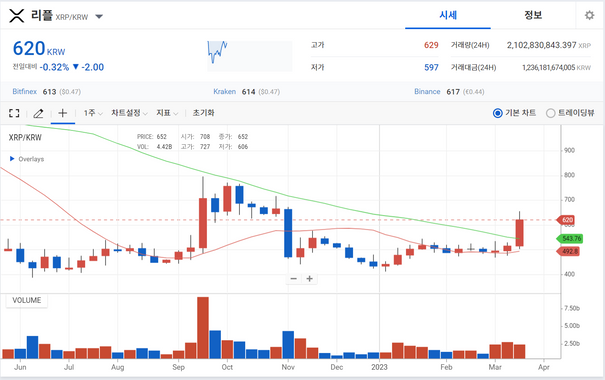Zoom in chart with plus button
The width and height of the screenshot is (605, 380).
309,279
